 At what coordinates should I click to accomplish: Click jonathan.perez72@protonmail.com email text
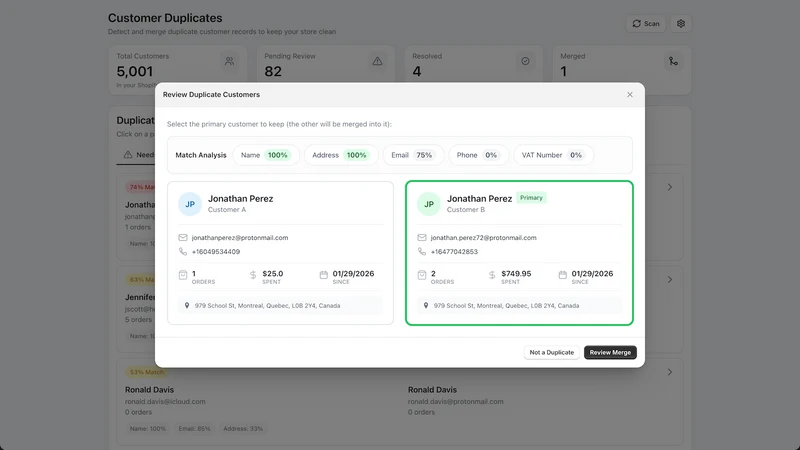click(x=483, y=238)
